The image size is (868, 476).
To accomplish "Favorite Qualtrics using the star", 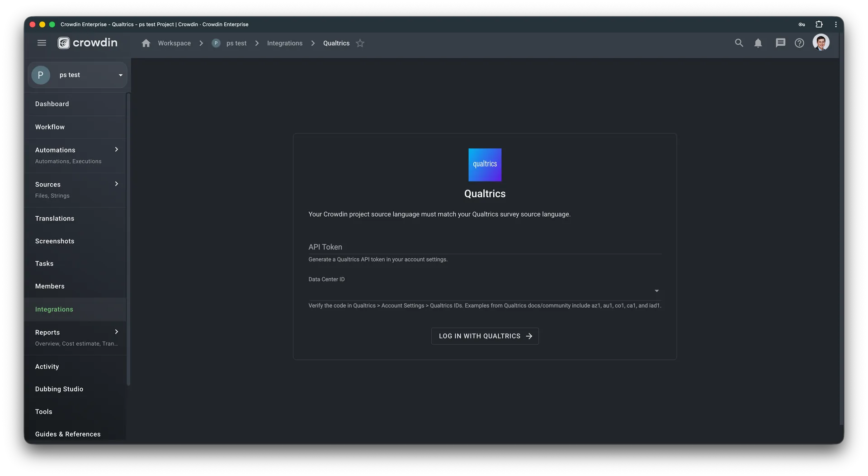I will tap(360, 43).
